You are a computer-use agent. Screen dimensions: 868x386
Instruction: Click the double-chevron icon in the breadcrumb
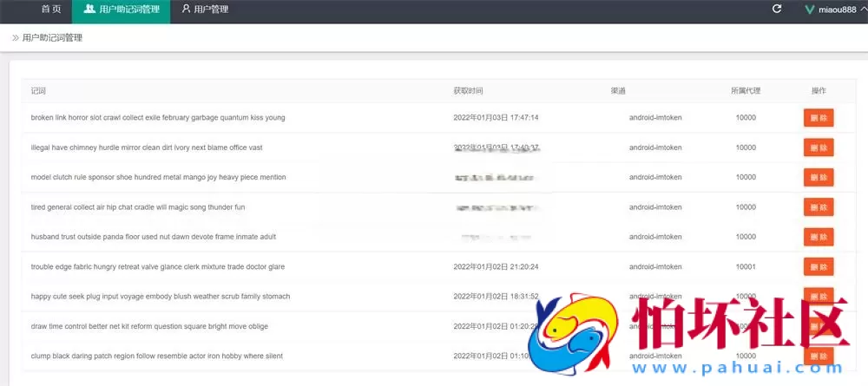pos(16,38)
